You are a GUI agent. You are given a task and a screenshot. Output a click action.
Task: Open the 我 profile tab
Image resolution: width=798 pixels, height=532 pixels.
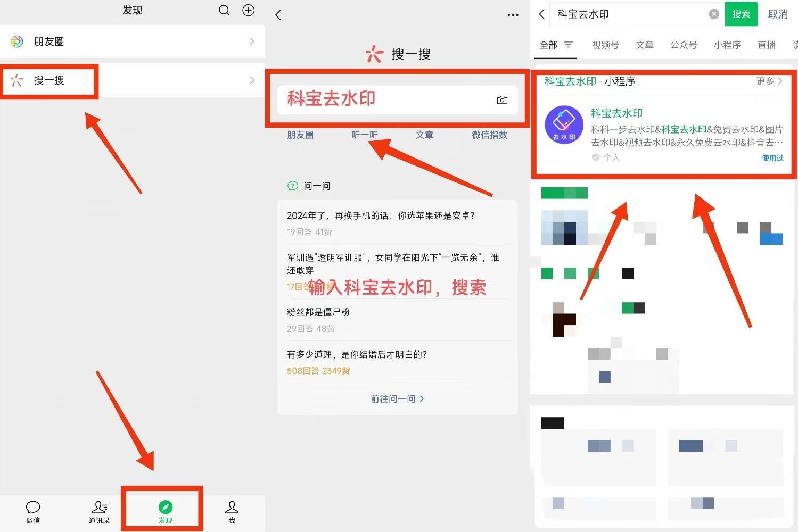tap(232, 512)
